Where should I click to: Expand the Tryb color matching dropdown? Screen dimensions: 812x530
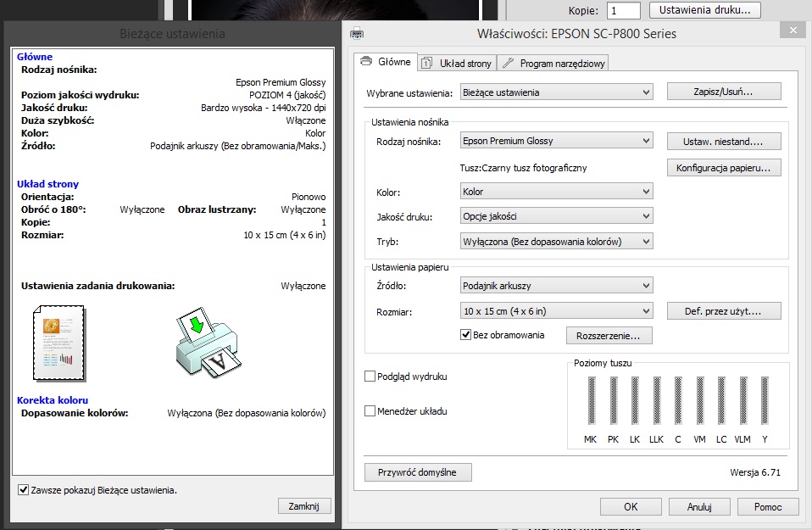coord(557,242)
